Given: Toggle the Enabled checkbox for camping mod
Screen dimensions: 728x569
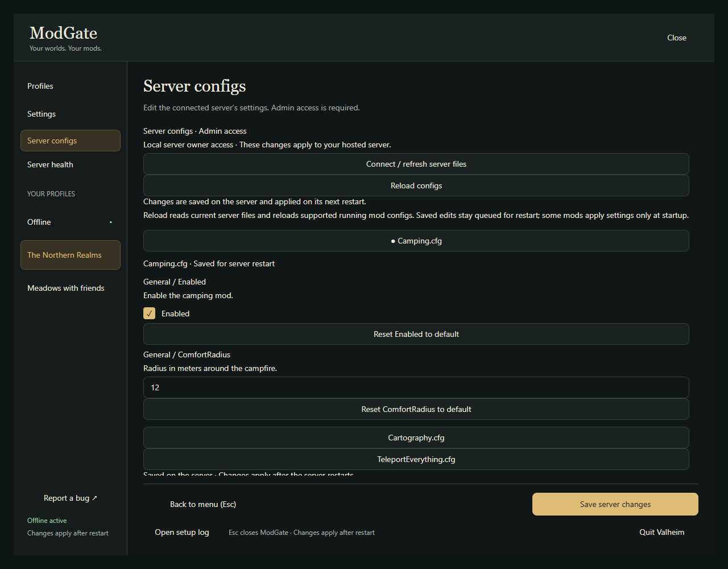Looking at the screenshot, I should tap(150, 314).
